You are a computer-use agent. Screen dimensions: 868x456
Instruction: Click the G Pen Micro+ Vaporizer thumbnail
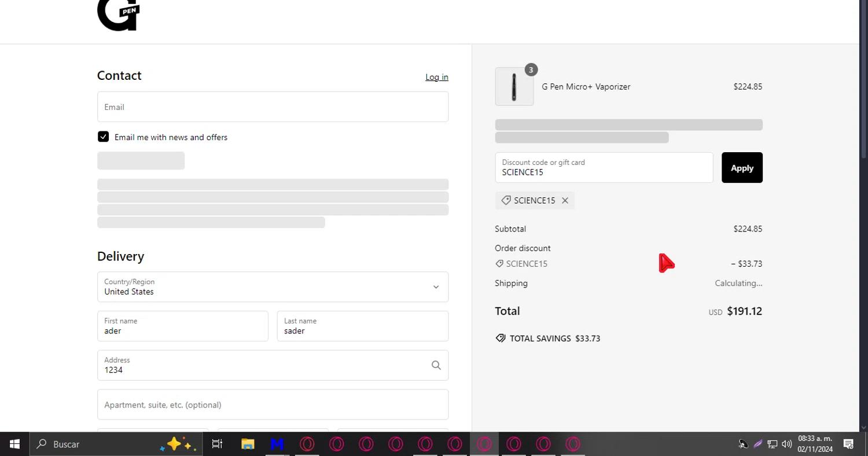(514, 87)
